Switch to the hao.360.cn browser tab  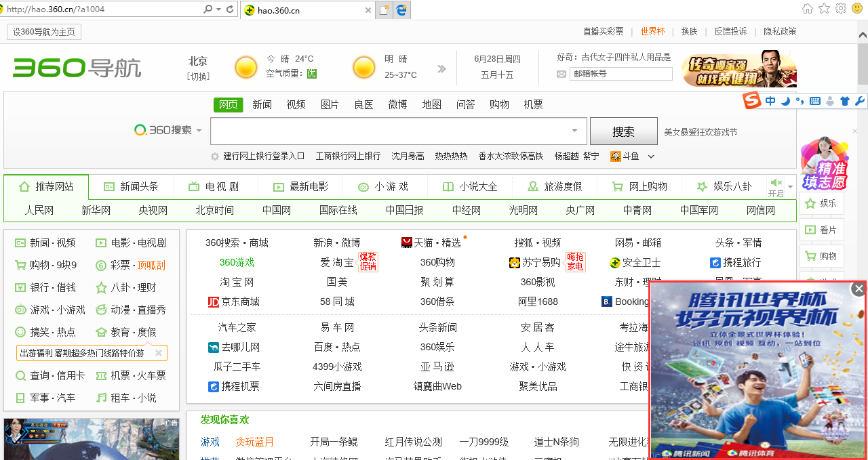[x=307, y=10]
